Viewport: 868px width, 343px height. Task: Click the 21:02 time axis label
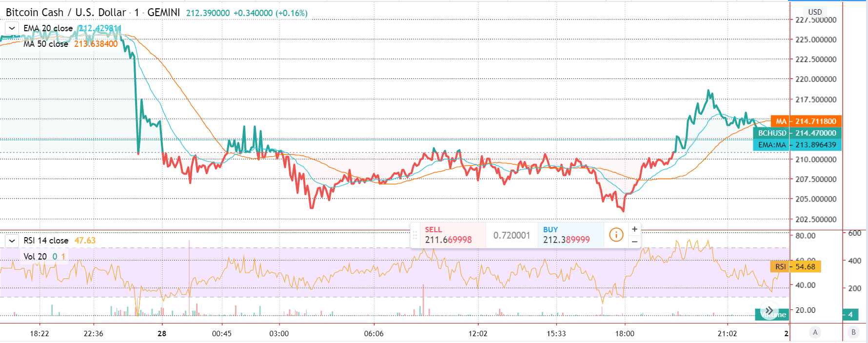728,334
